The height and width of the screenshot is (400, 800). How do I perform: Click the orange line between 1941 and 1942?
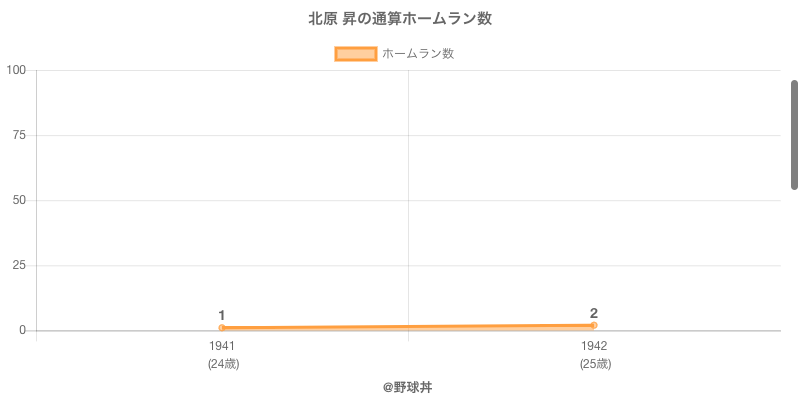pyautogui.click(x=408, y=327)
